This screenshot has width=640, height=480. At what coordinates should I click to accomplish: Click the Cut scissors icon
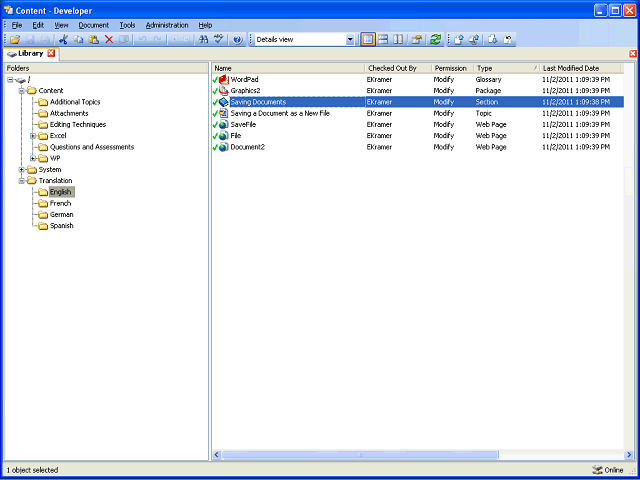click(63, 40)
